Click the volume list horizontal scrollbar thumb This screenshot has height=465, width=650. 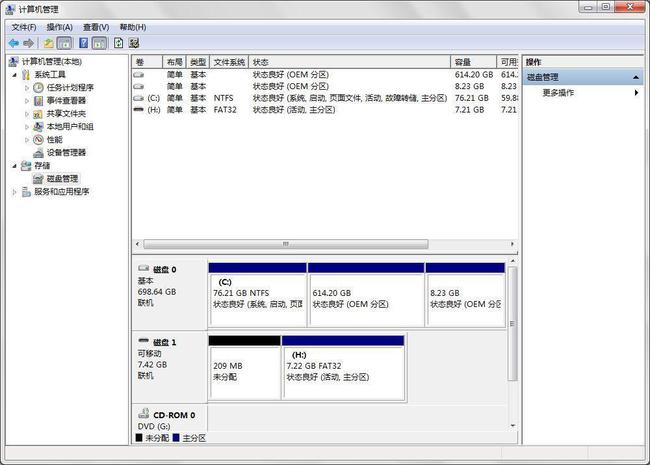(x=286, y=244)
